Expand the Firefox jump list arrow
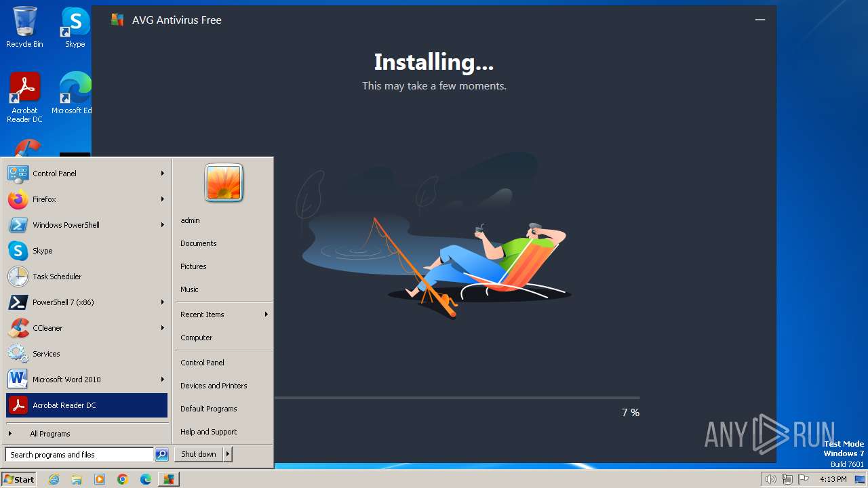 click(163, 199)
